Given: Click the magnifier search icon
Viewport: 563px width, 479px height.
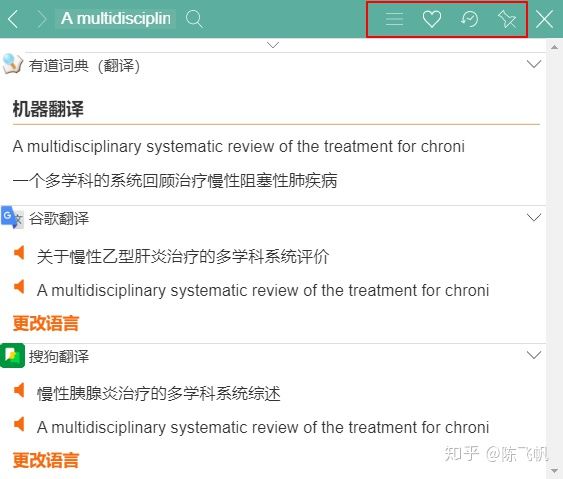Looking at the screenshot, I should [194, 19].
